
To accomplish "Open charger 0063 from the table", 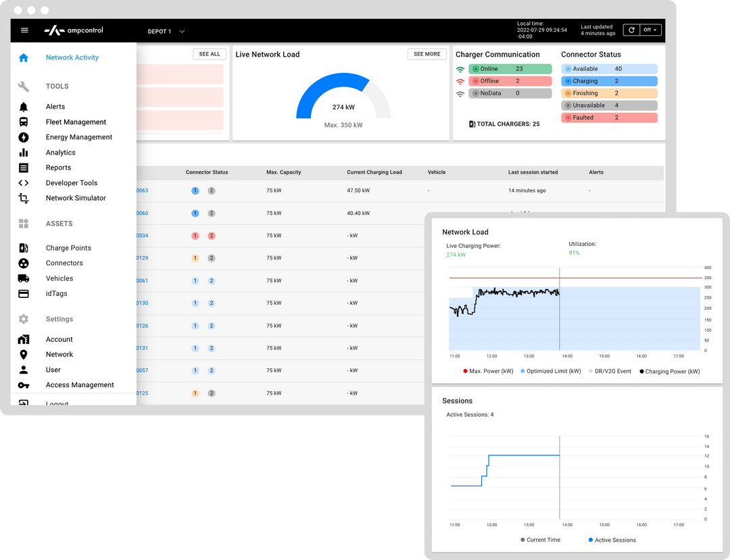I will tap(142, 190).
